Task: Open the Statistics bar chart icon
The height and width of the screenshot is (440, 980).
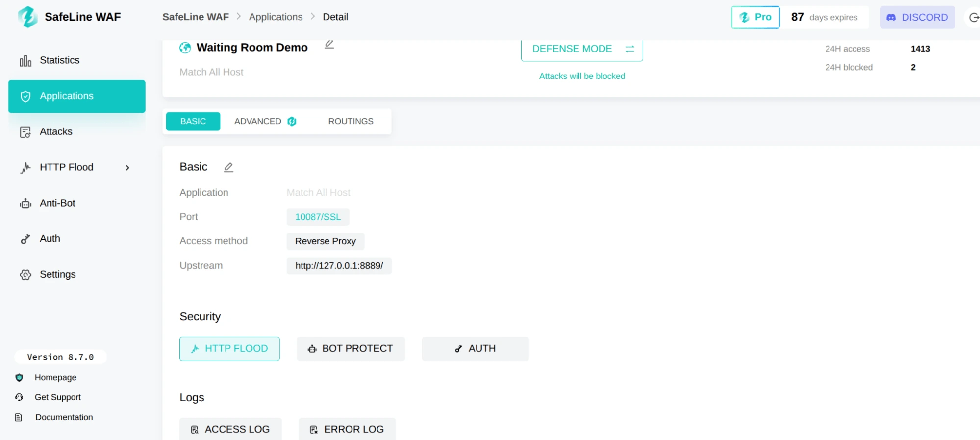Action: (25, 61)
